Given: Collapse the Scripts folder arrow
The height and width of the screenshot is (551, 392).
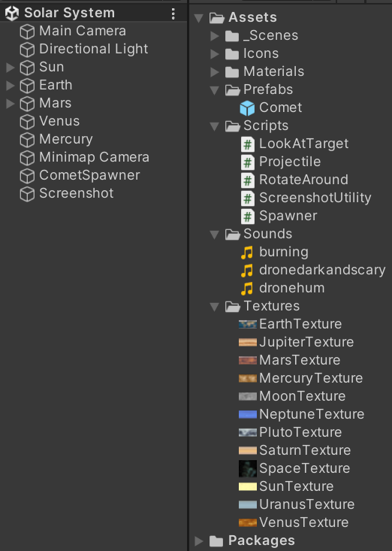Looking at the screenshot, I should (215, 126).
